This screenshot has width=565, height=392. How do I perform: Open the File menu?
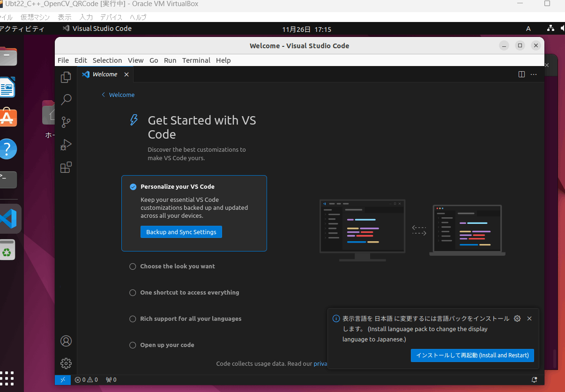point(63,60)
